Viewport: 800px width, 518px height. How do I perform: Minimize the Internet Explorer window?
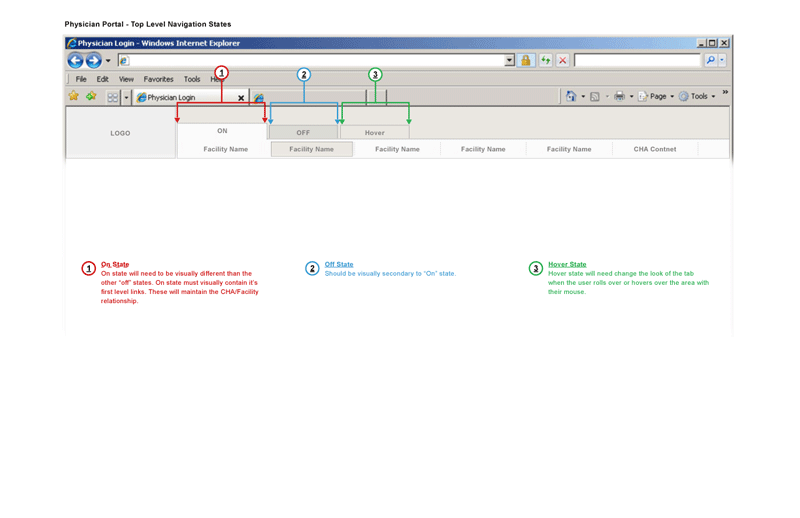(x=701, y=43)
